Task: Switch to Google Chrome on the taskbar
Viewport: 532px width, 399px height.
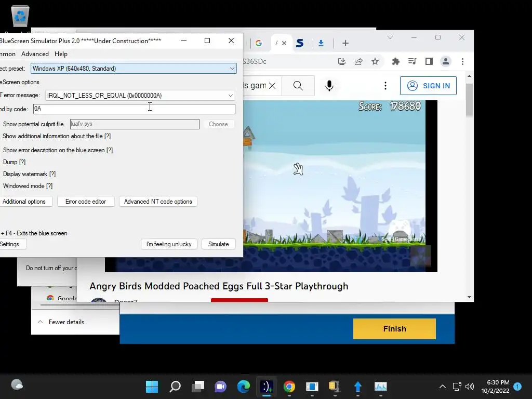Action: tap(289, 387)
